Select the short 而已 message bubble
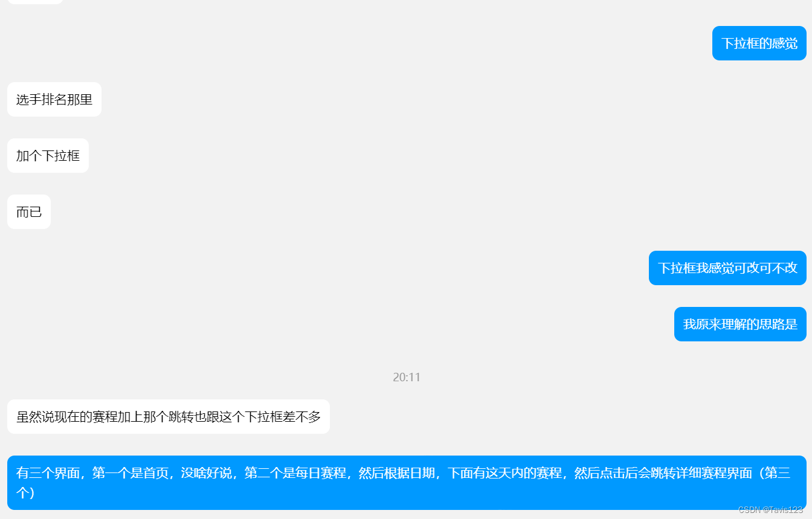The height and width of the screenshot is (519, 812). 28,211
